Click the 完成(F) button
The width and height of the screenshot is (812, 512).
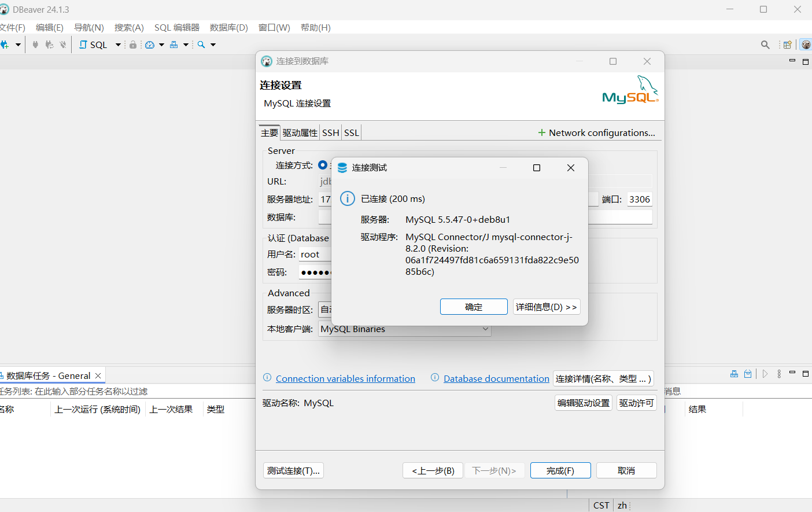560,470
